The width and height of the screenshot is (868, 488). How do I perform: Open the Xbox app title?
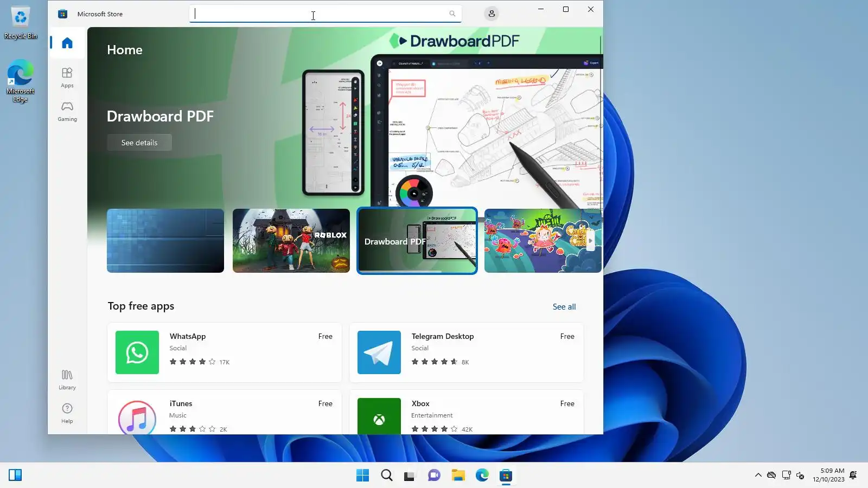420,403
